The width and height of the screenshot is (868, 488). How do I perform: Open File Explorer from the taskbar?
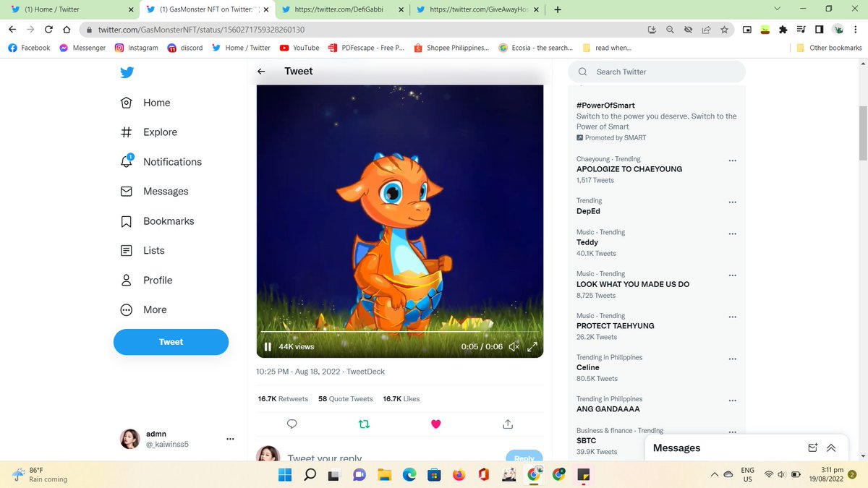[384, 475]
